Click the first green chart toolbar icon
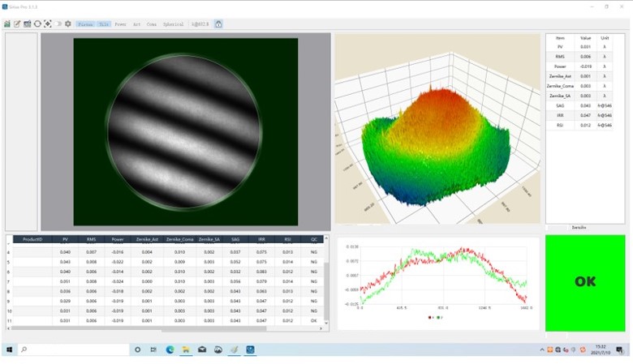 click(7, 24)
